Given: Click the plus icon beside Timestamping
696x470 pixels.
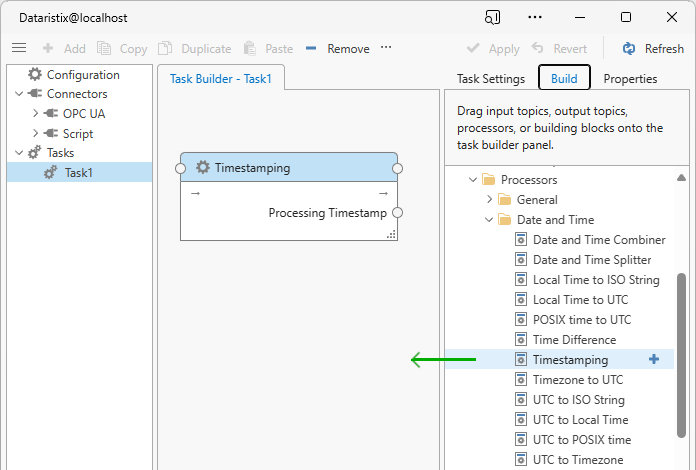Looking at the screenshot, I should (x=654, y=360).
